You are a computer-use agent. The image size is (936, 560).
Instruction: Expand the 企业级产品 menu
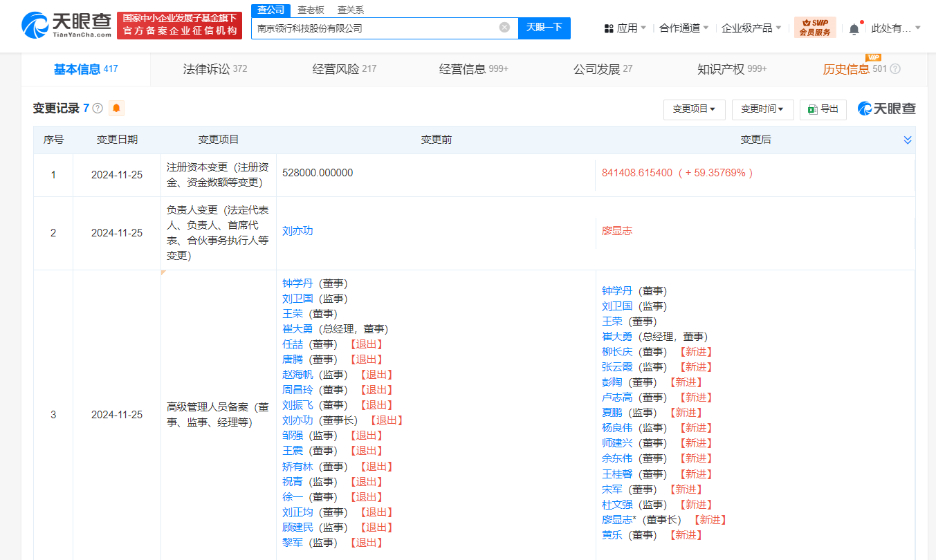pos(751,28)
